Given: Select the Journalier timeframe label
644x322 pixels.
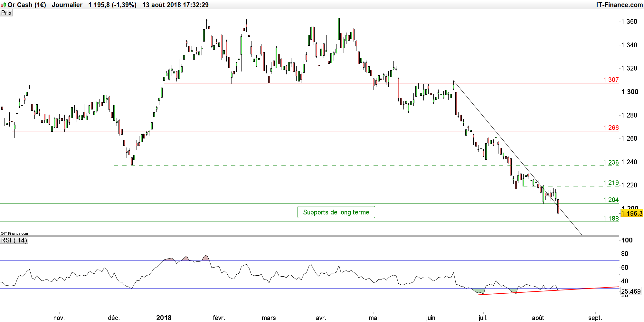Looking at the screenshot, I should [x=67, y=5].
